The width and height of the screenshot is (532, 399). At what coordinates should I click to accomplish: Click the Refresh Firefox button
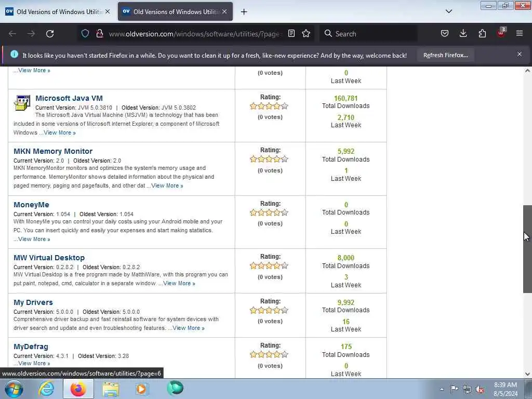(x=445, y=55)
